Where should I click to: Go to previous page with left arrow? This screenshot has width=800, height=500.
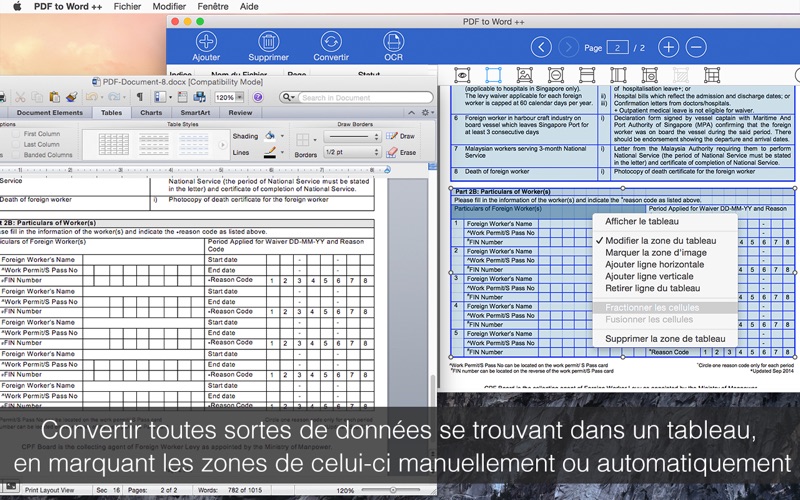541,47
